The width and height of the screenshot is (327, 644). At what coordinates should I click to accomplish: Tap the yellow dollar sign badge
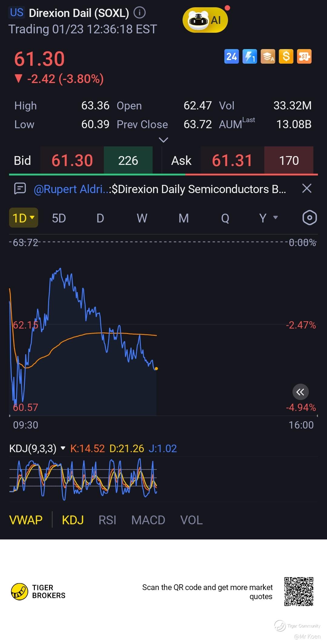click(x=286, y=56)
